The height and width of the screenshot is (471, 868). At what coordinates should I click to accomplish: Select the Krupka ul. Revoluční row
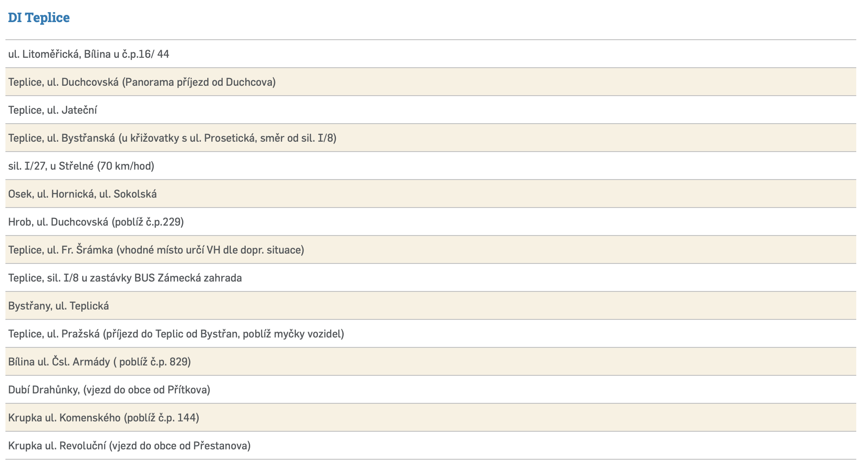click(x=129, y=446)
